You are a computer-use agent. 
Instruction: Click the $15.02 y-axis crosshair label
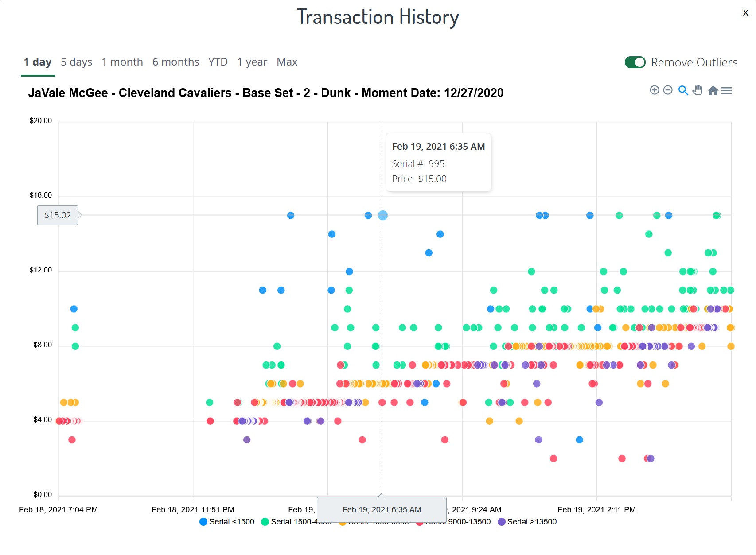58,215
